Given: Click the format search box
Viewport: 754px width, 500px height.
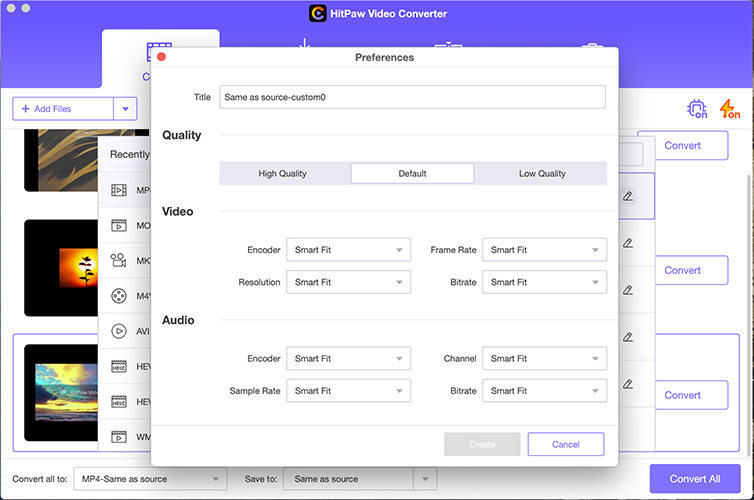Looking at the screenshot, I should point(630,154).
